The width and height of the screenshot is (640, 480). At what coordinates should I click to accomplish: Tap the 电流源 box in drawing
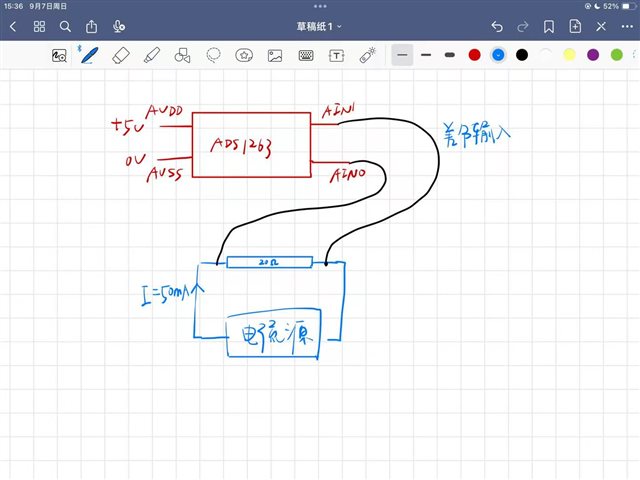click(273, 335)
